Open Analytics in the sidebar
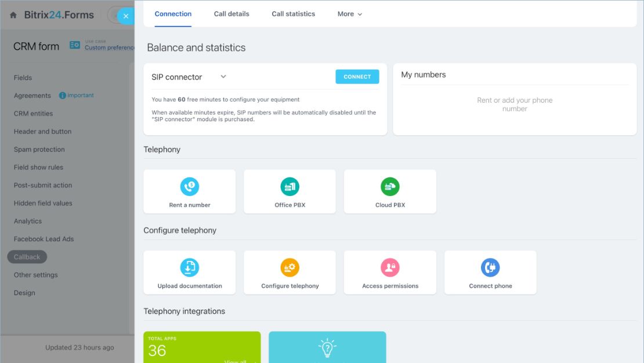Image resolution: width=644 pixels, height=363 pixels. 27,221
